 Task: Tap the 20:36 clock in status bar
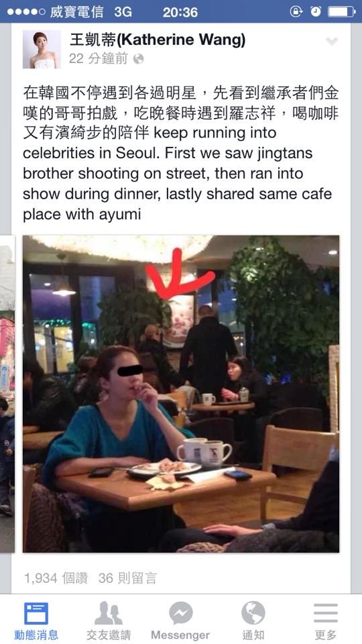coord(180,12)
